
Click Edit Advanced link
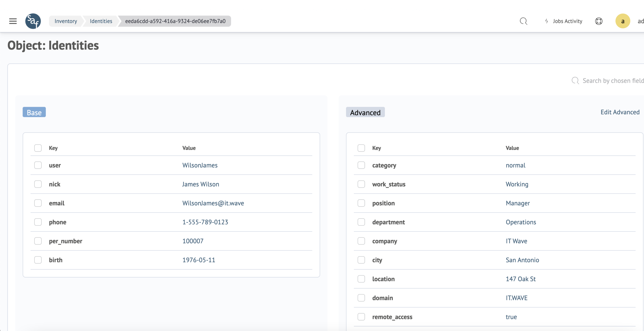click(x=620, y=112)
